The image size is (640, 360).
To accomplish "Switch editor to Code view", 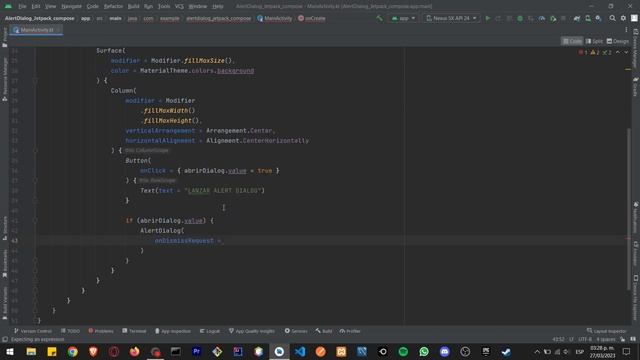I will tap(572, 41).
